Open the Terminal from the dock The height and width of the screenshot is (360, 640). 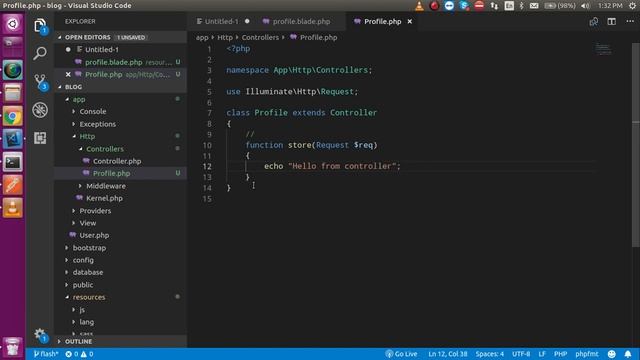coord(13,162)
